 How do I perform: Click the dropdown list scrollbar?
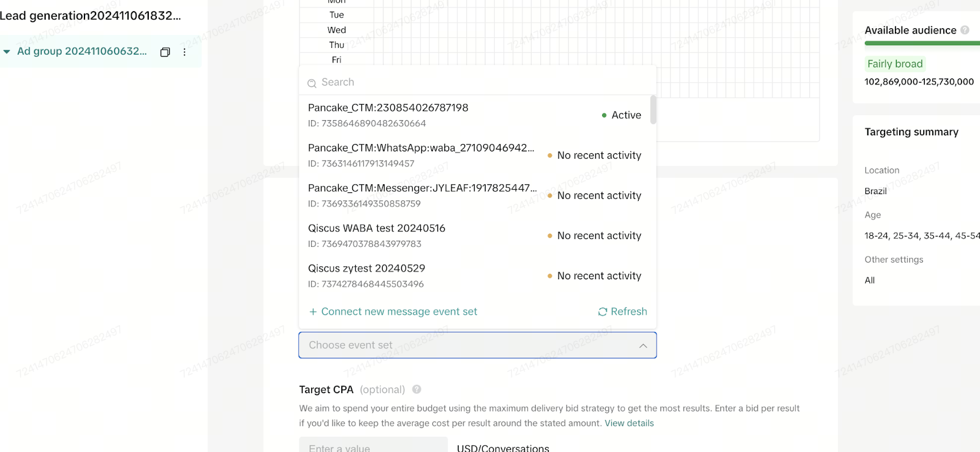[653, 110]
